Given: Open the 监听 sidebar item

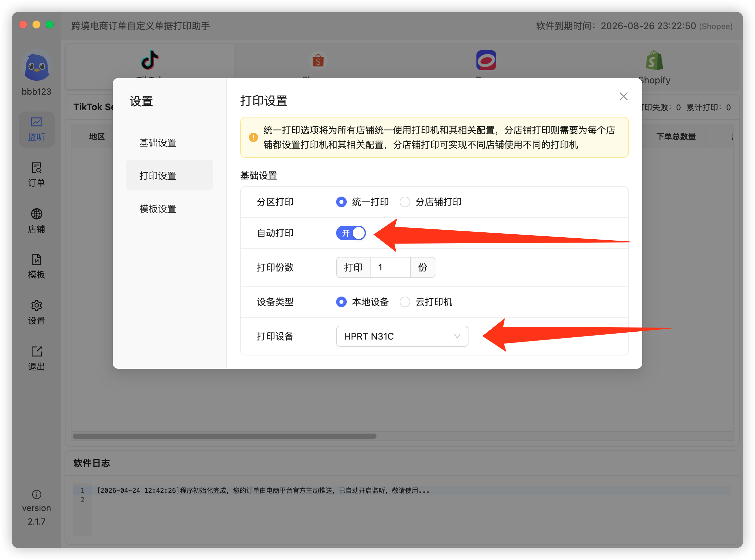Looking at the screenshot, I should 36,129.
